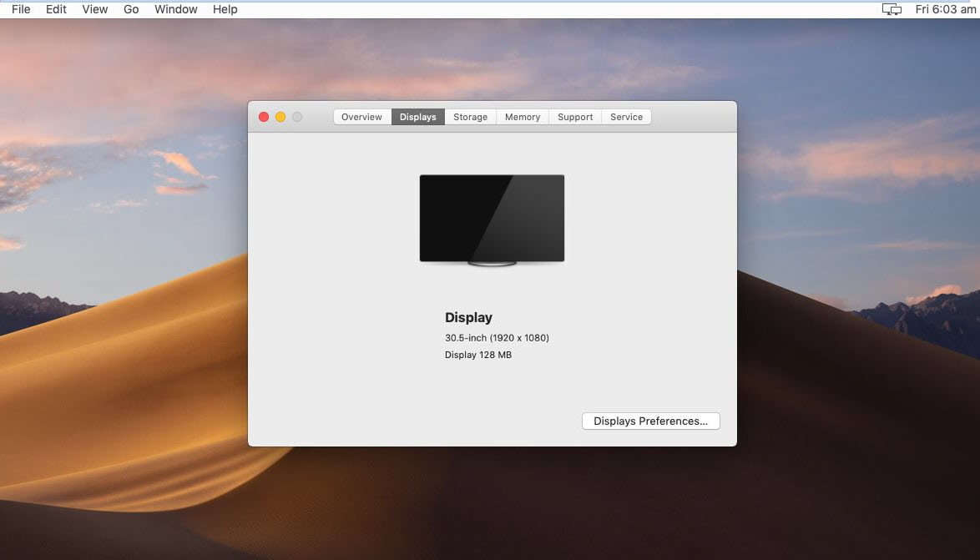Click the bold Display heading
Viewport: 980px width, 560px height.
[469, 317]
